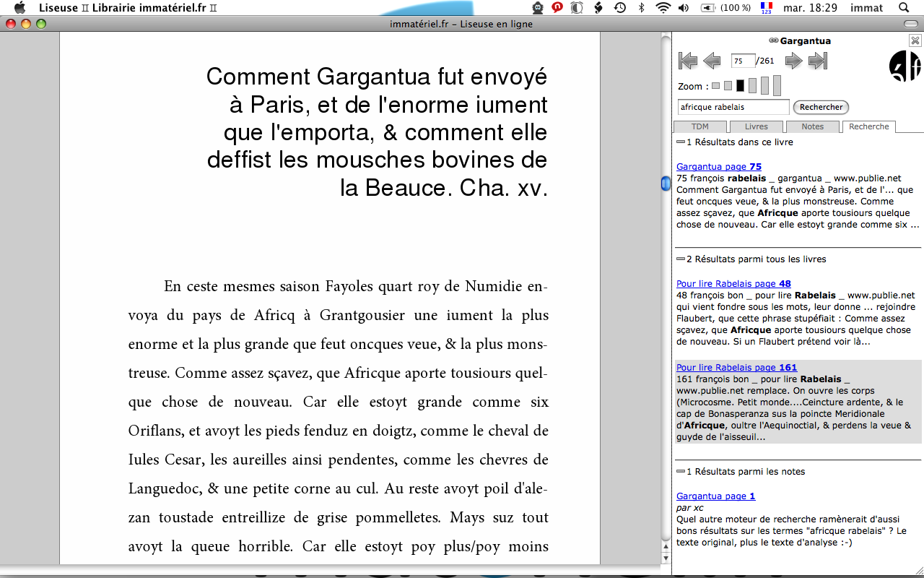Click the round publie.net logo
Screen dimensions: 924x578
(905, 66)
